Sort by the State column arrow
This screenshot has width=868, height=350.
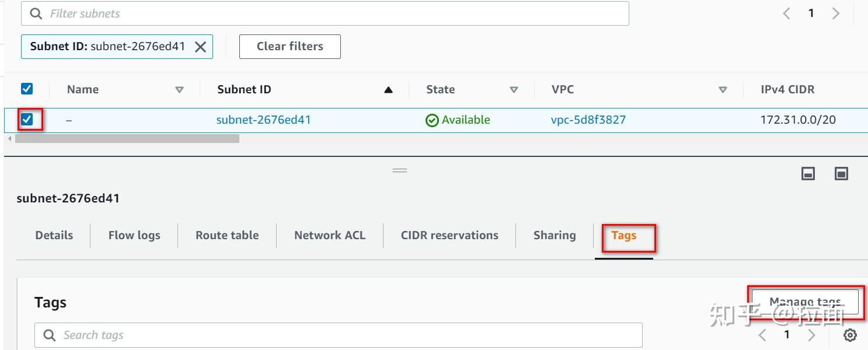coord(514,90)
